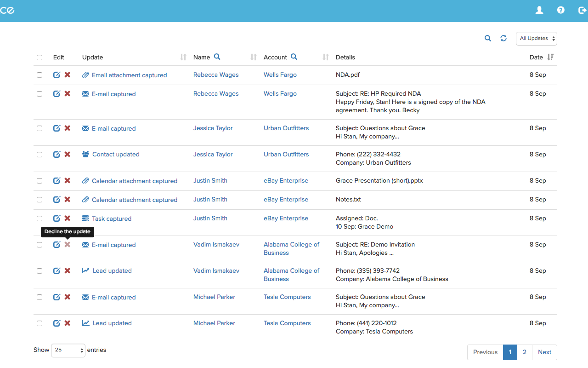This screenshot has height=368, width=588.
Task: Refresh the updates list
Action: pyautogui.click(x=503, y=38)
